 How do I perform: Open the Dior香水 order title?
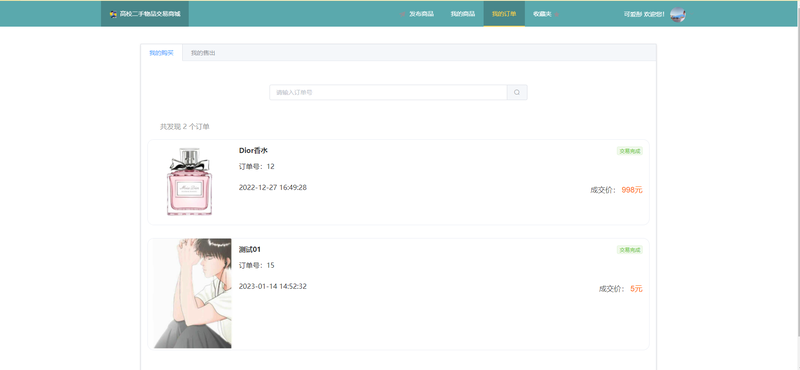tap(253, 151)
